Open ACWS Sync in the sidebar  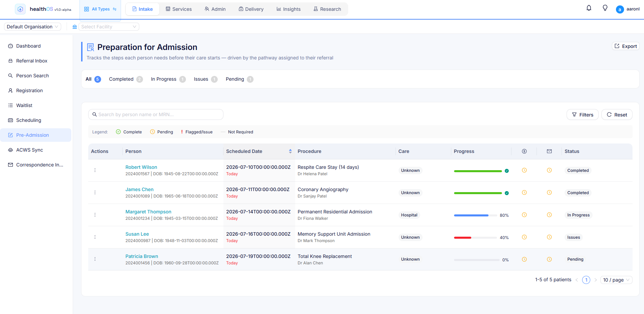pos(36,150)
